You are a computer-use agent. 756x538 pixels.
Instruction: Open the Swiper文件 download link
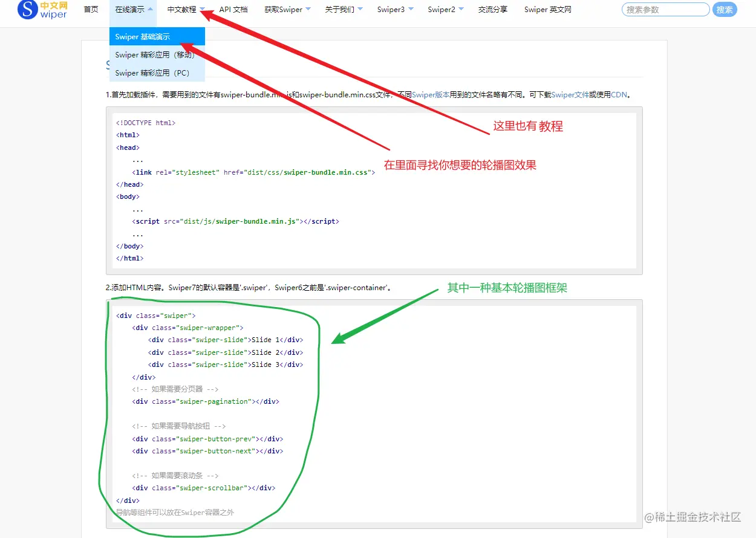coord(570,95)
